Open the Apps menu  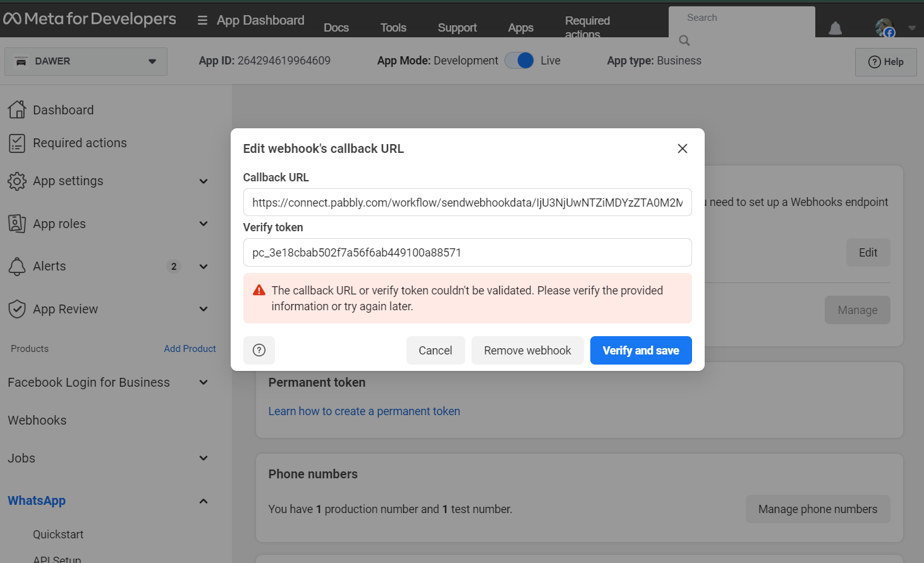click(x=521, y=28)
